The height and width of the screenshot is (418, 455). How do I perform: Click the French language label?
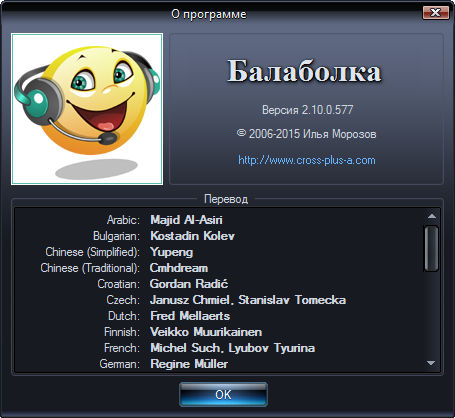(122, 348)
